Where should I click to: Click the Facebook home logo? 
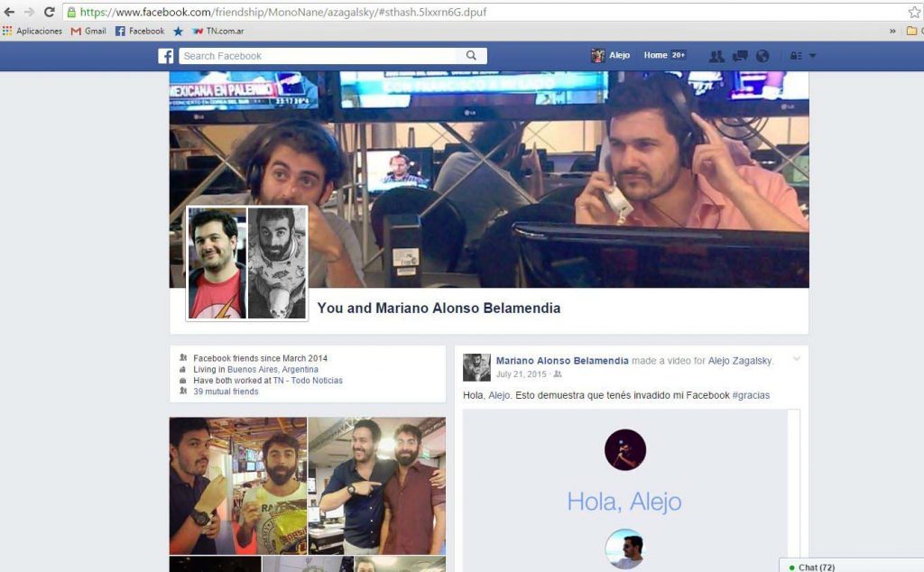pos(165,56)
